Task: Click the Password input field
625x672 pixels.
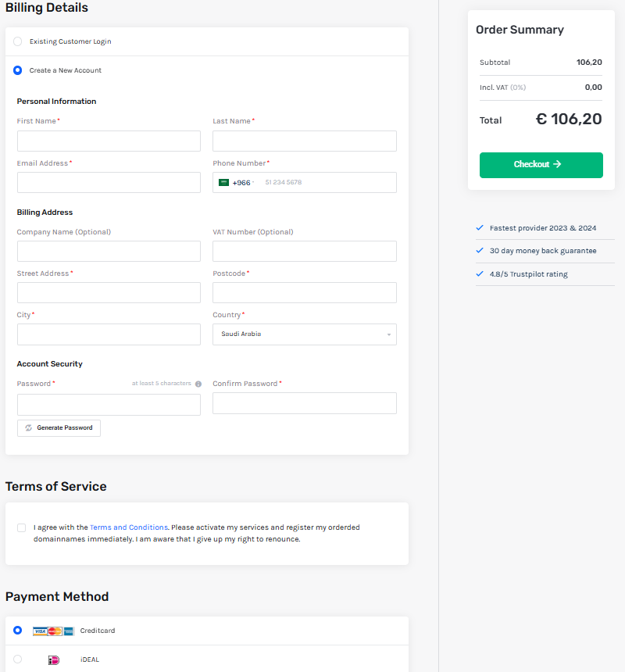Action: [x=109, y=405]
